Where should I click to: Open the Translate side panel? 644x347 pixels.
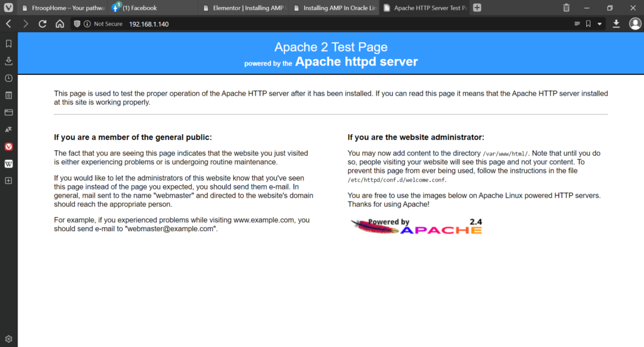pyautogui.click(x=9, y=130)
